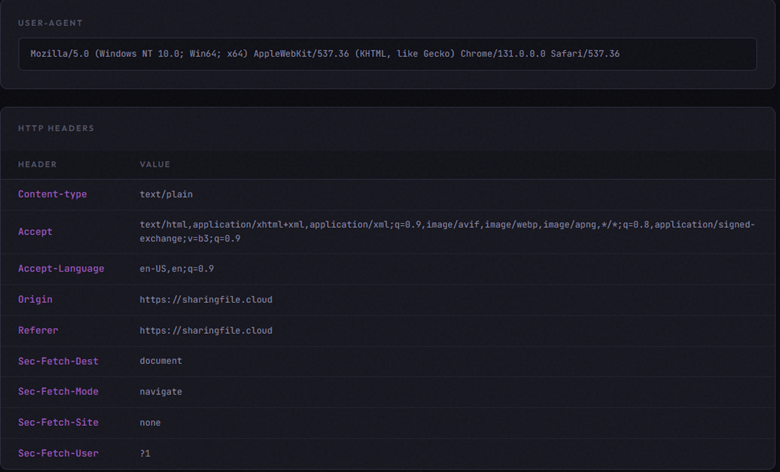
Task: Click the Accept value starting text/html
Action: [x=447, y=231]
